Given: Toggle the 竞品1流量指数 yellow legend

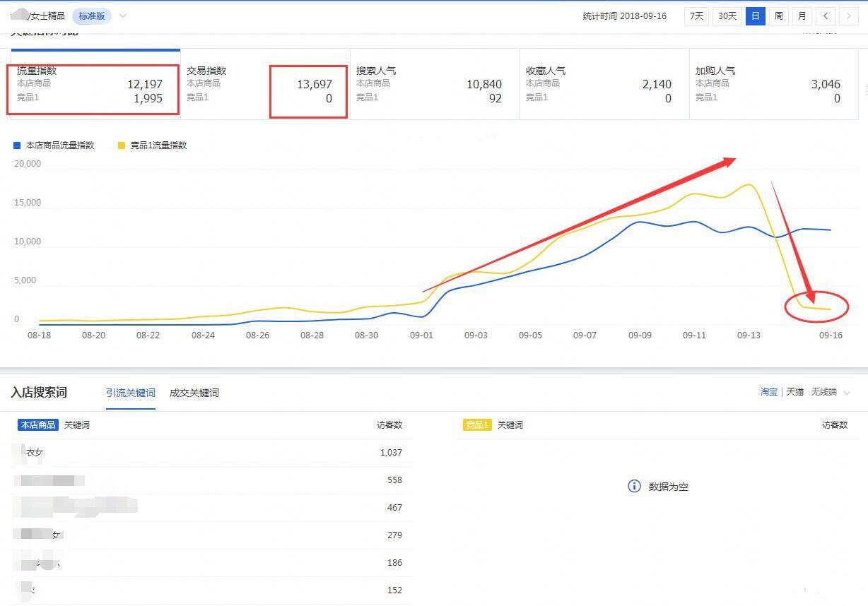Looking at the screenshot, I should (x=152, y=145).
